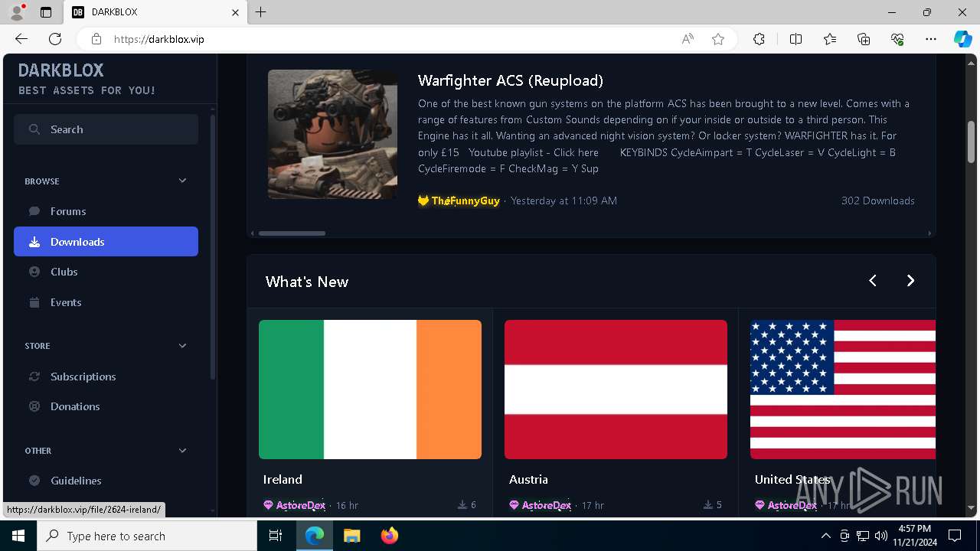Visit TheFunnyGuy's profile
Screen dimensions: 980x551
[459, 201]
